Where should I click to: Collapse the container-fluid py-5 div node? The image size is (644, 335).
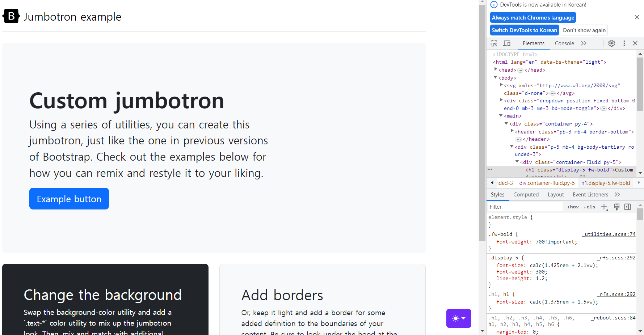[517, 162]
